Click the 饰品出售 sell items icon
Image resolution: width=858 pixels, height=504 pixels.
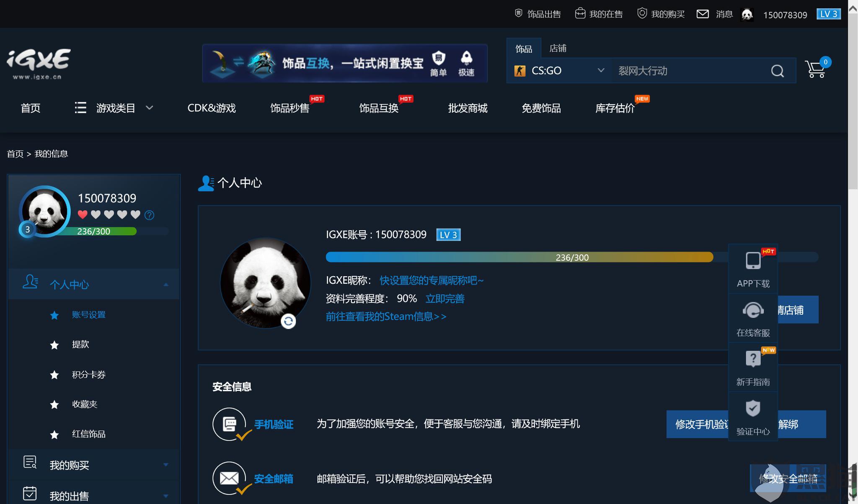pos(517,13)
